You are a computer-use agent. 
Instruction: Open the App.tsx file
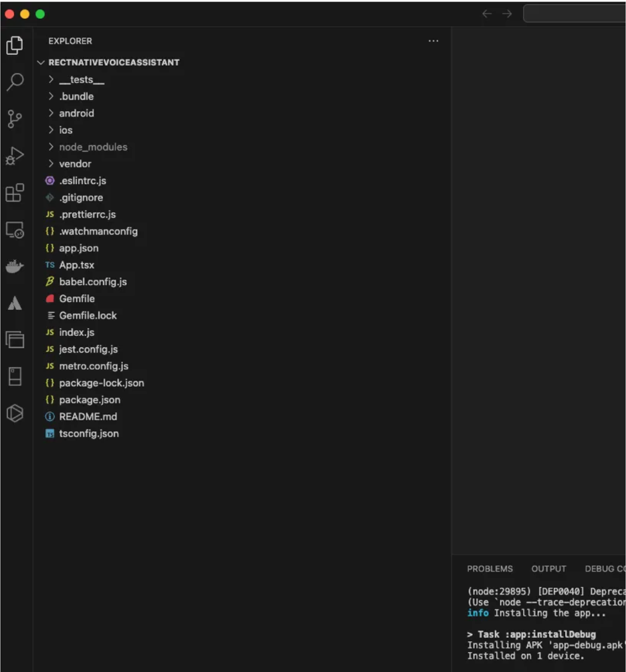(x=76, y=265)
